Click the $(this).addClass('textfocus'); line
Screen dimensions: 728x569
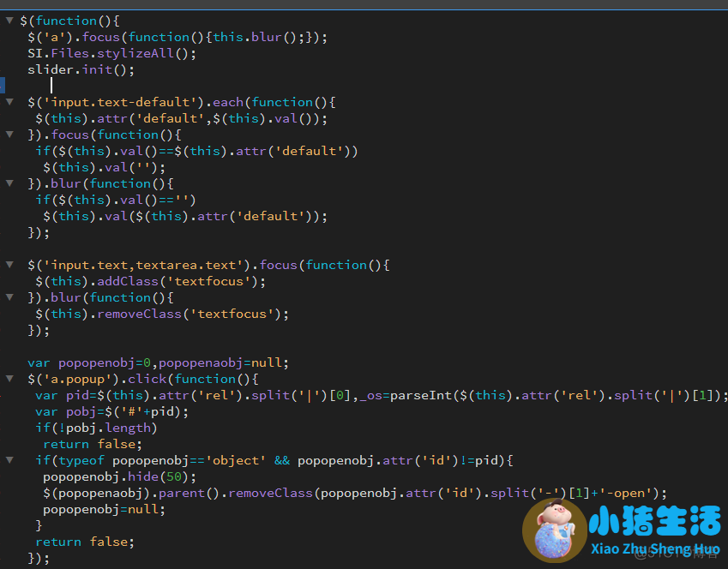pos(150,281)
